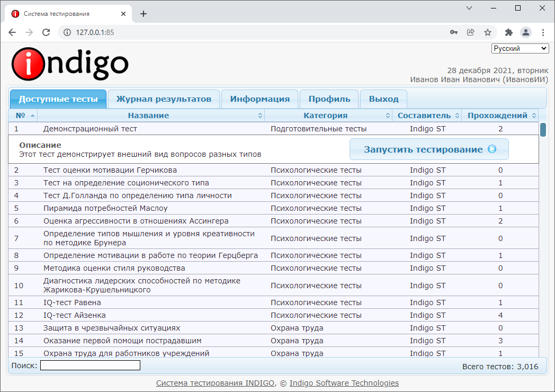Screen dimensions: 555x392
Task: Open the Профиль tab
Action: (x=329, y=99)
